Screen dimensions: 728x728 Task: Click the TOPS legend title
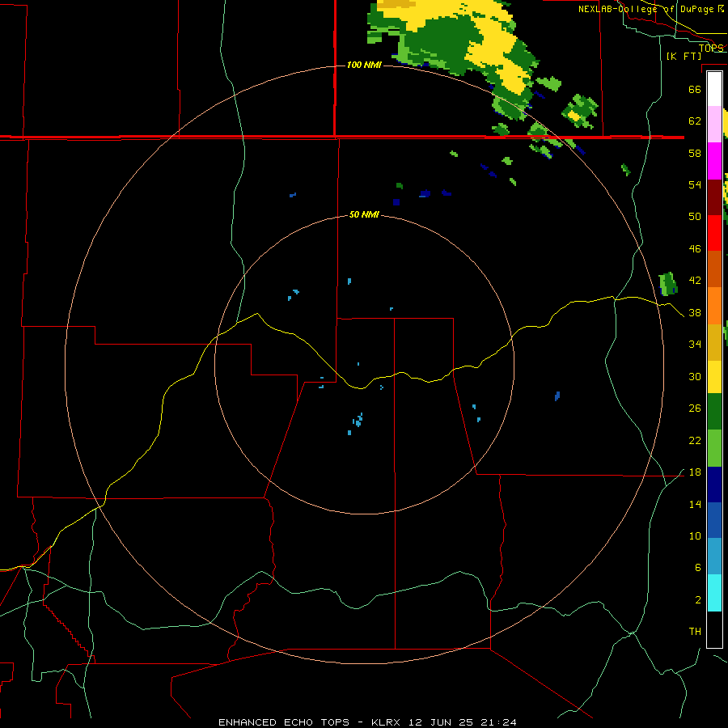tap(711, 48)
